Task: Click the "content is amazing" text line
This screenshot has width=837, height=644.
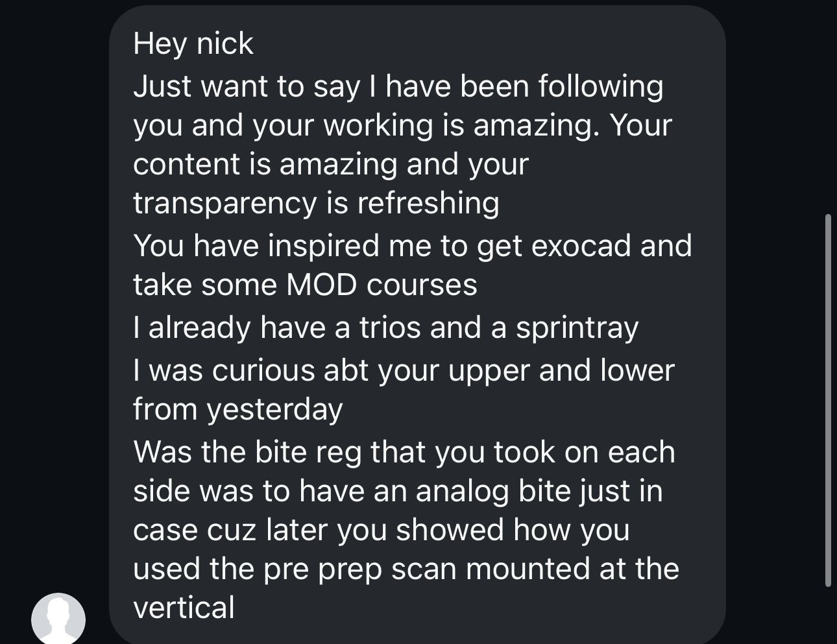Action: 330,165
